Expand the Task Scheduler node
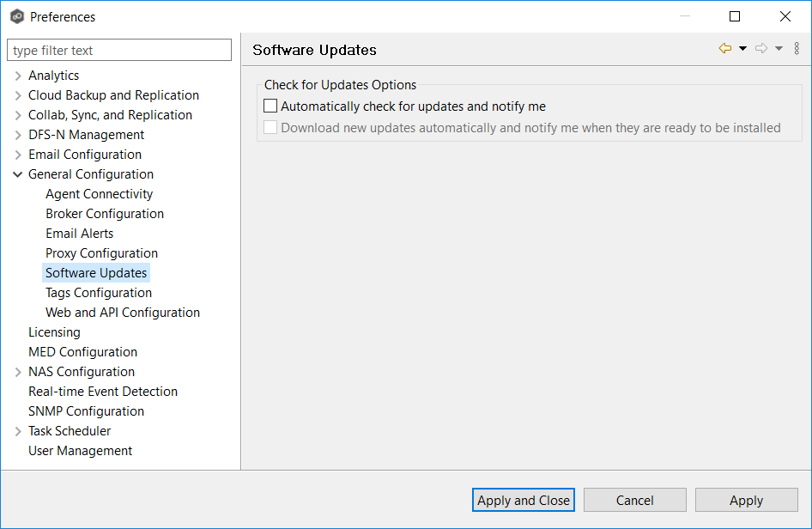 pos(18,431)
